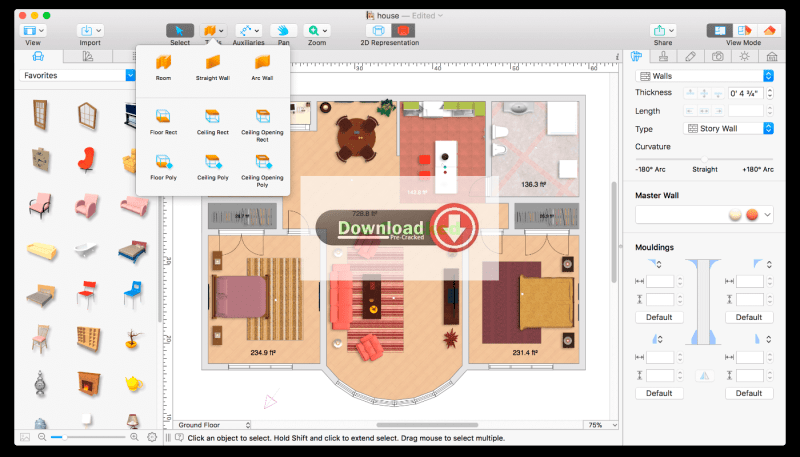Click the Zoom magnifier tool

click(316, 31)
